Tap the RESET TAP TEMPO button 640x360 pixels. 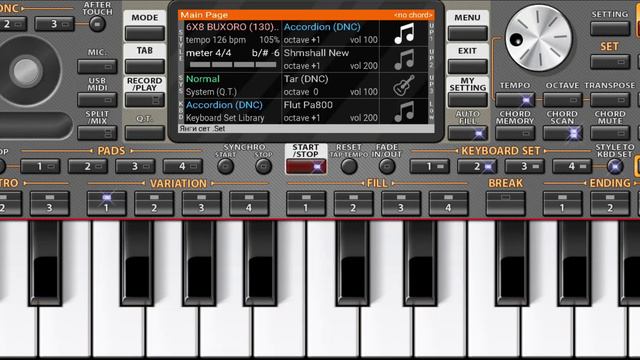click(x=349, y=167)
